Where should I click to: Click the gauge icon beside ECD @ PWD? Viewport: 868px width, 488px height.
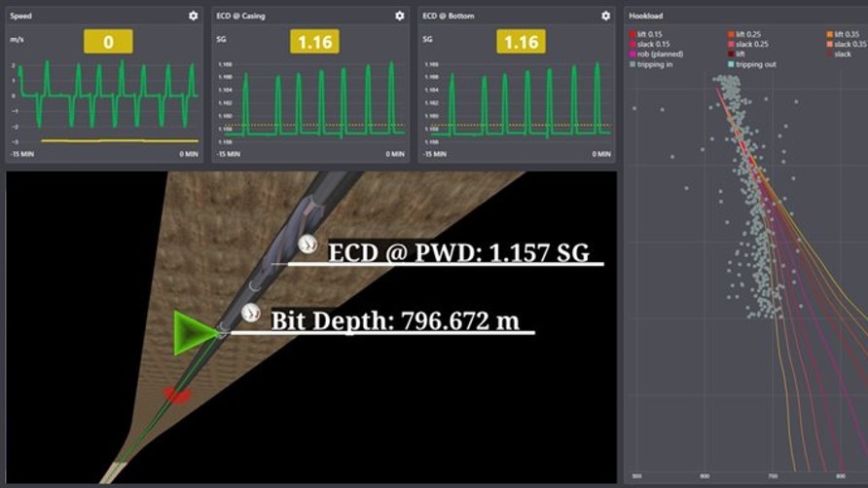[308, 244]
